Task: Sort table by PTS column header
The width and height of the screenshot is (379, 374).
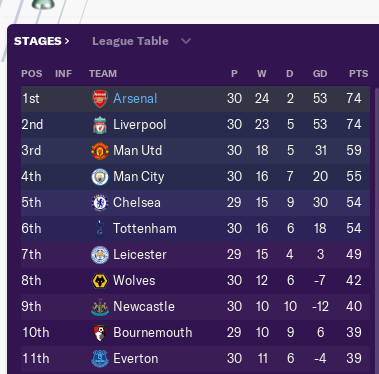Action: [359, 74]
